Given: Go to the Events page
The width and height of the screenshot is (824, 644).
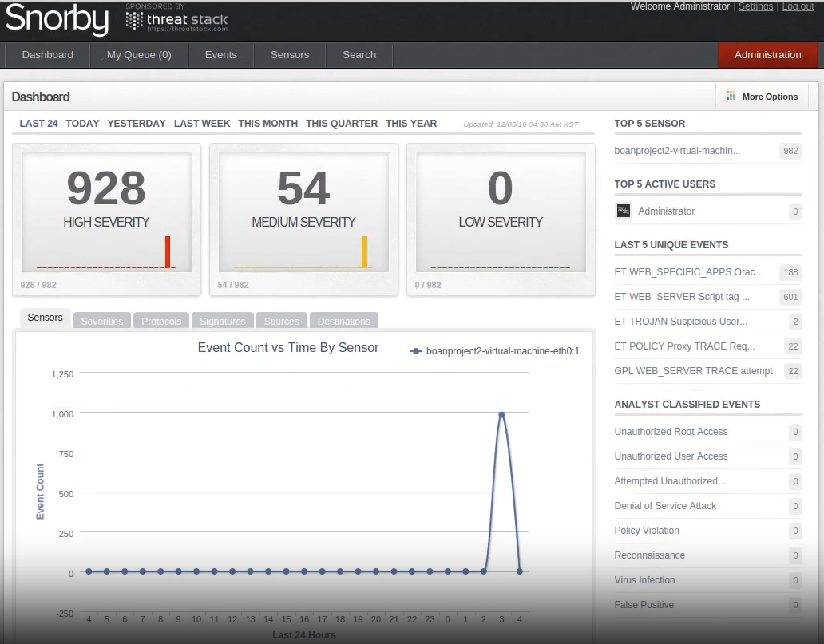Looking at the screenshot, I should click(x=220, y=54).
